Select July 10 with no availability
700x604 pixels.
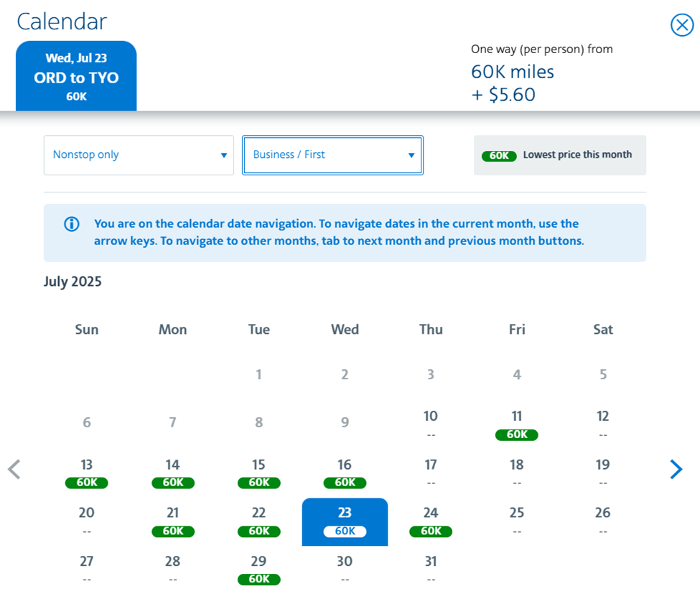[431, 424]
